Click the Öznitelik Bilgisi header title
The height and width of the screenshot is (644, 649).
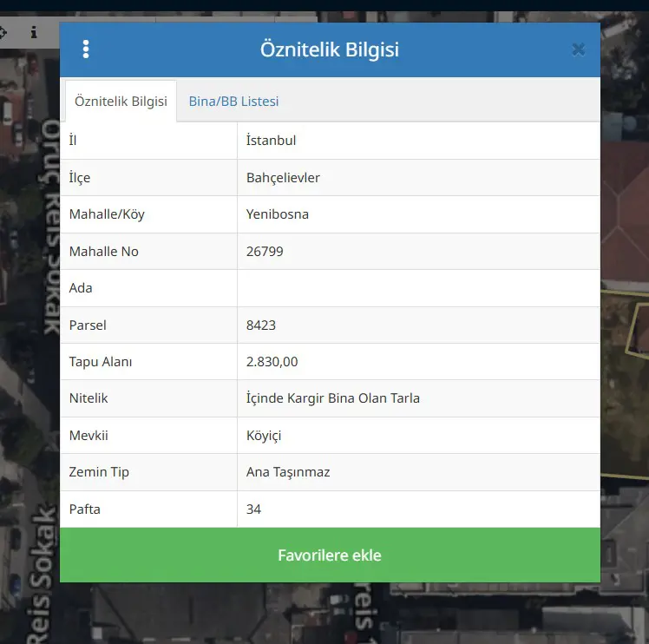330,49
